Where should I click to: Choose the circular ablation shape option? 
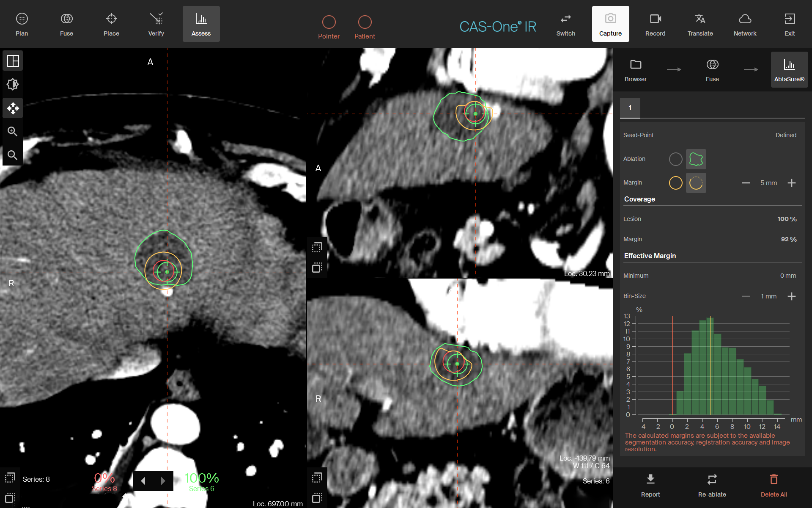676,159
